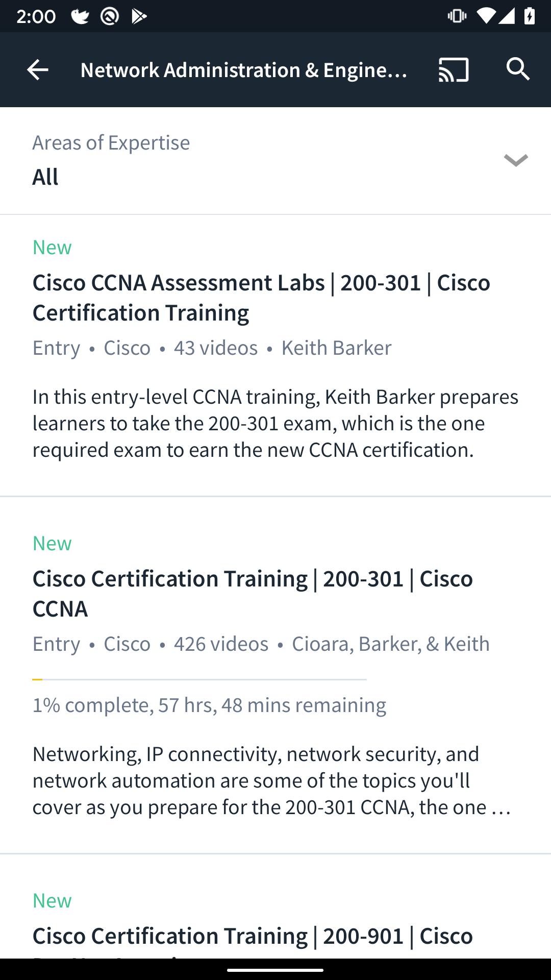Open Cisco Certification Training 200-901 course
This screenshot has width=551, height=980.
253,936
